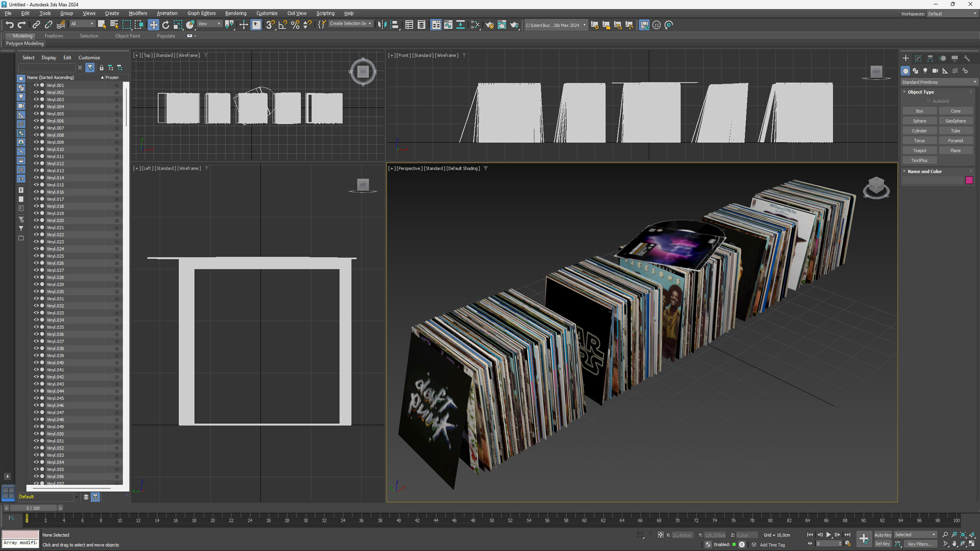The height and width of the screenshot is (551, 980).
Task: Open the project path dropdown in toolbar
Action: (x=555, y=25)
